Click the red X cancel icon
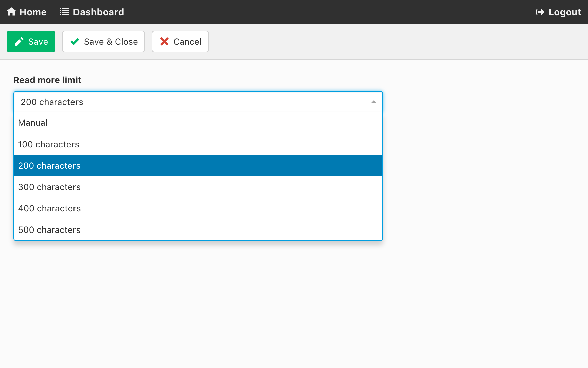Screen dimensions: 588x368 click(164, 42)
